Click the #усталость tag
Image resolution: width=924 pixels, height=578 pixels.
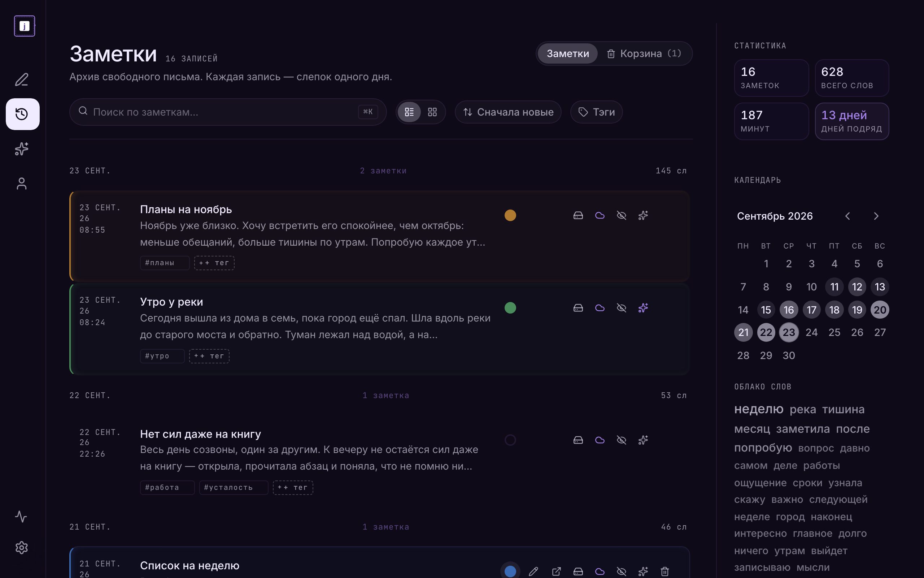(234, 487)
